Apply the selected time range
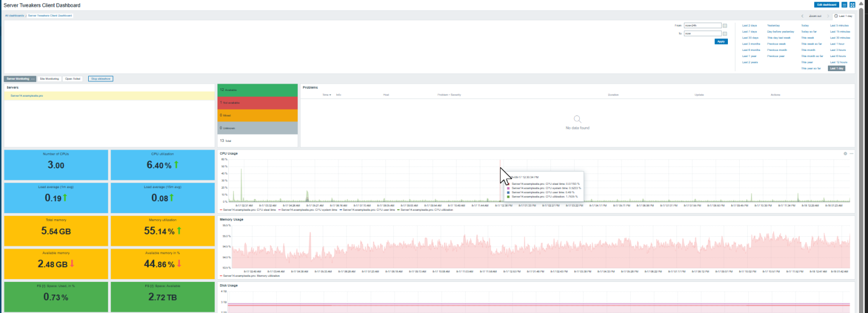The height and width of the screenshot is (313, 868). coord(721,41)
